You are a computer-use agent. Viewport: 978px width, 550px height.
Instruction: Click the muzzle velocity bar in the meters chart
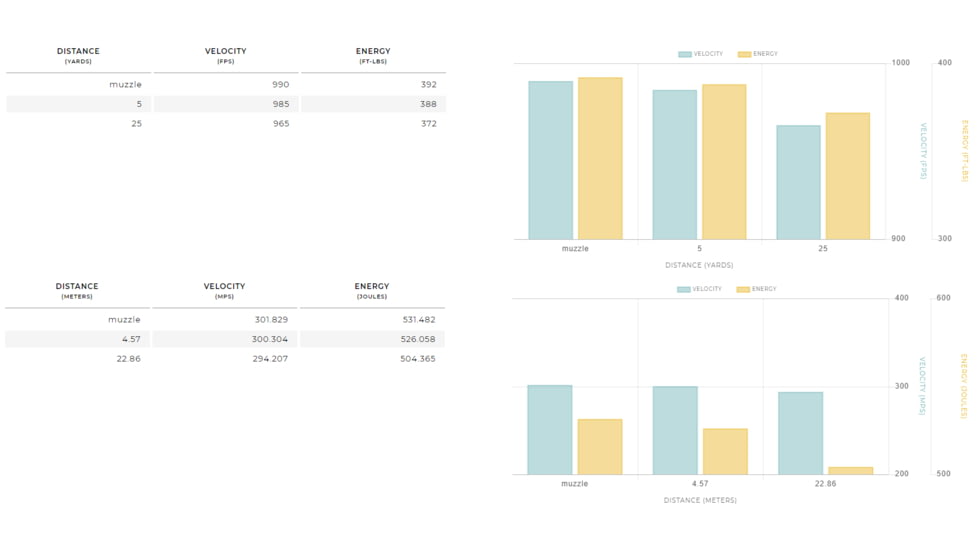pos(549,430)
